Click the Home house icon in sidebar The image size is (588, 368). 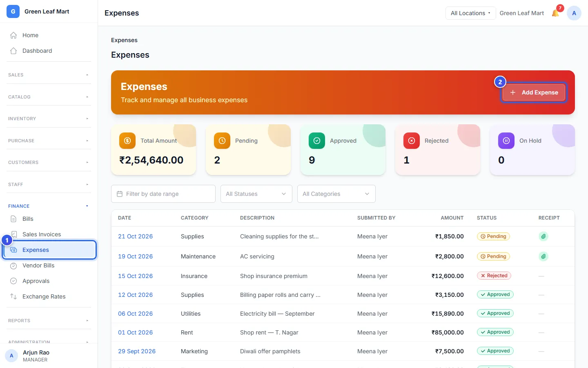click(x=13, y=35)
